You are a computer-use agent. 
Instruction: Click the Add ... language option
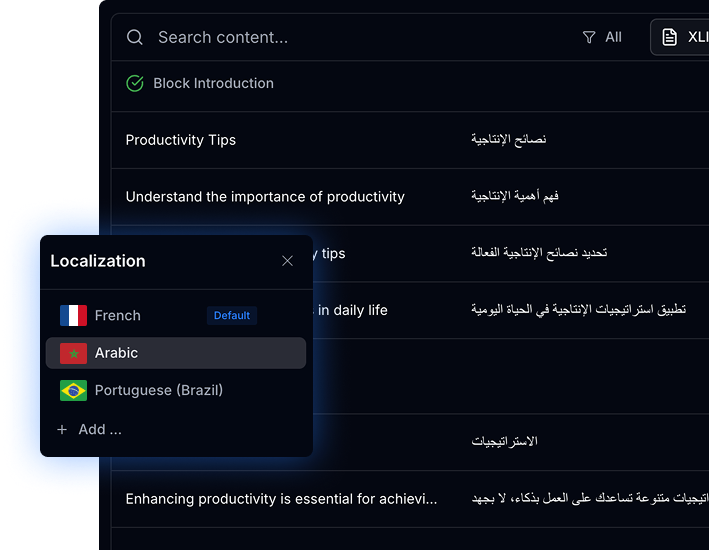click(x=100, y=430)
